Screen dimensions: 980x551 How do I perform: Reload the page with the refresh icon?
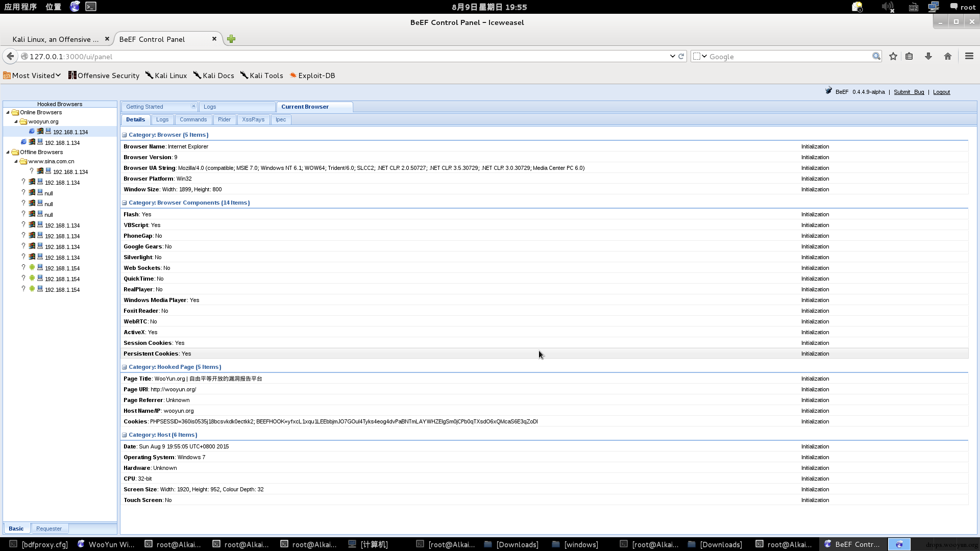(x=681, y=56)
